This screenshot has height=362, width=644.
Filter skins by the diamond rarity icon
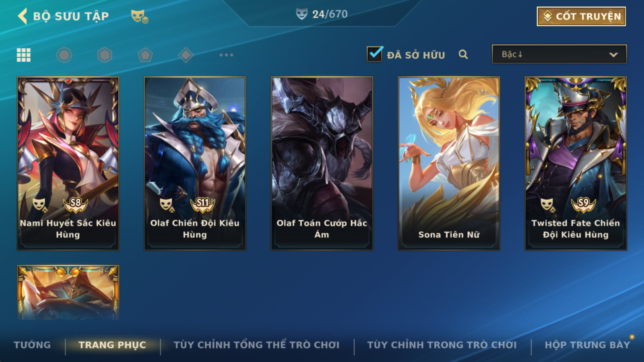pos(186,55)
